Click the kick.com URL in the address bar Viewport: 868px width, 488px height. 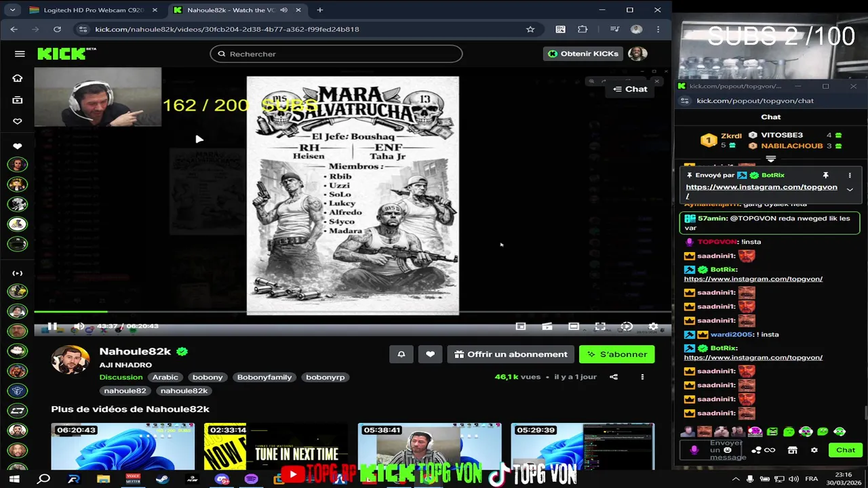pyautogui.click(x=227, y=29)
